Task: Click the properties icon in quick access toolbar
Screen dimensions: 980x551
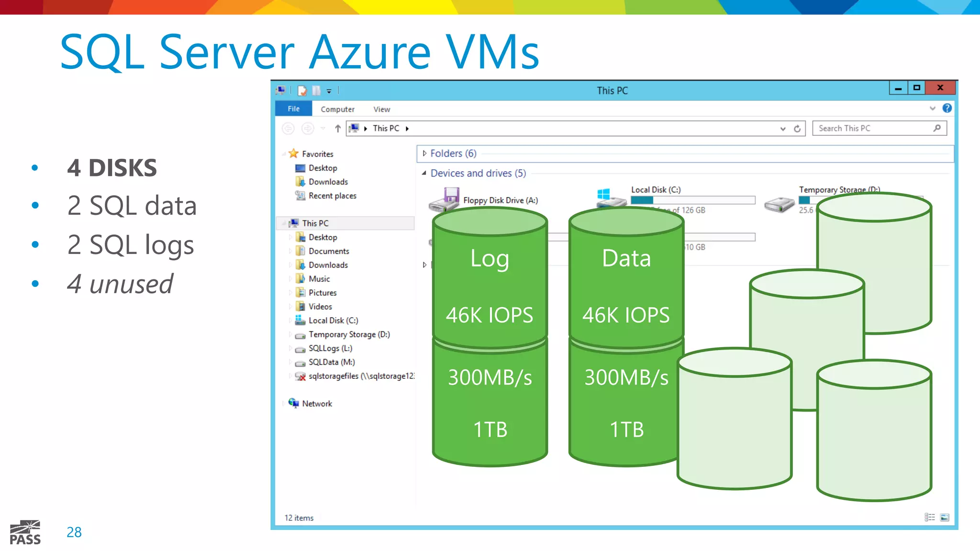Action: [302, 90]
